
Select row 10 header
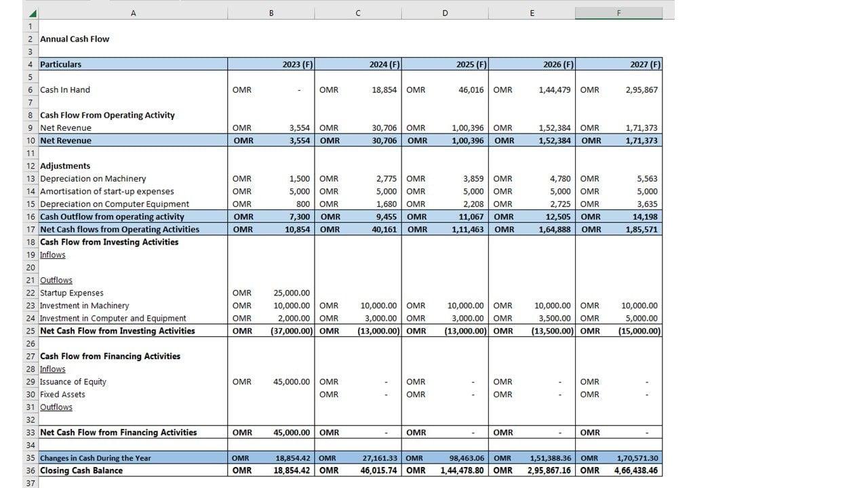click(x=31, y=140)
